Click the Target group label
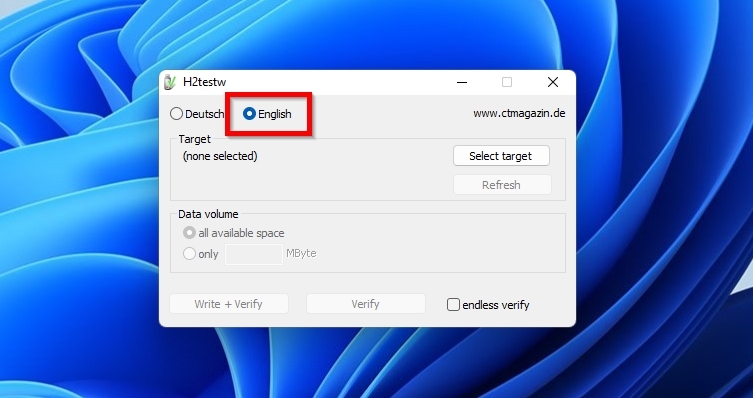Screen dimensions: 753x398 pos(194,139)
